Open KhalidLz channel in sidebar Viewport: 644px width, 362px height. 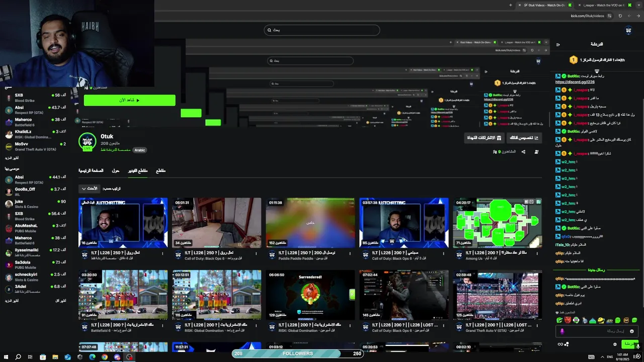pos(35,134)
